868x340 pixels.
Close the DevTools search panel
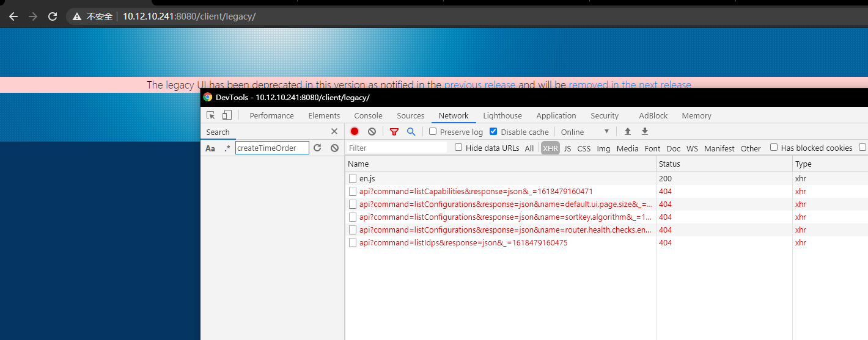click(334, 131)
